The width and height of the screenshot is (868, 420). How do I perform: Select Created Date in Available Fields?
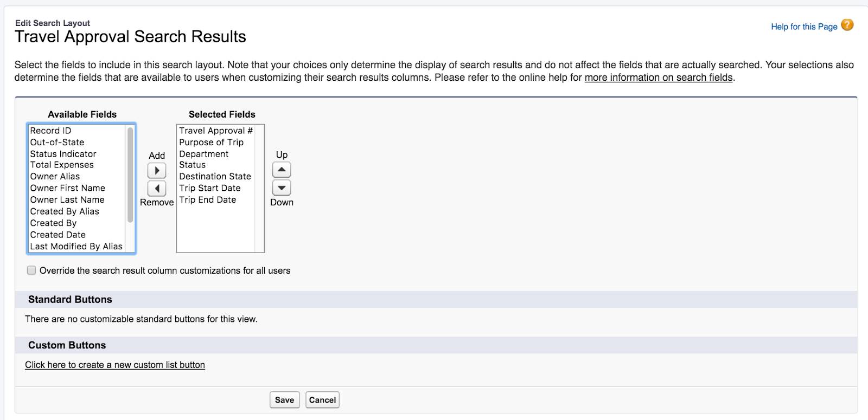[58, 235]
